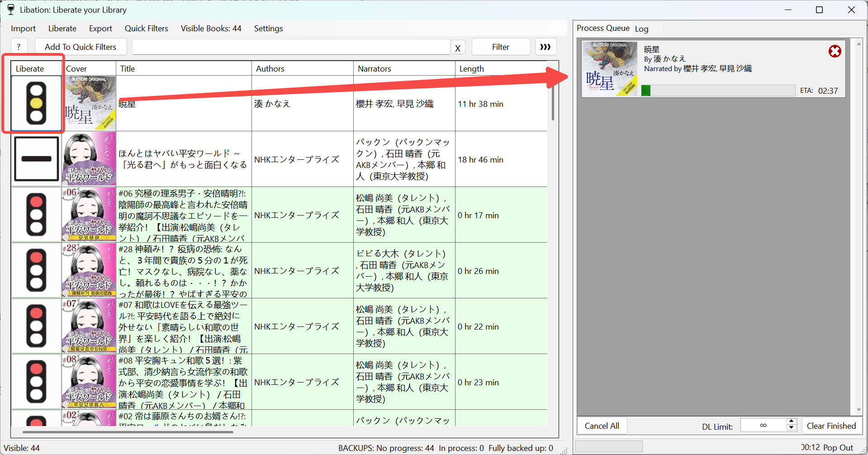This screenshot has width=868, height=455.
Task: Open the Visible Books: 44 menu
Action: pyautogui.click(x=211, y=29)
